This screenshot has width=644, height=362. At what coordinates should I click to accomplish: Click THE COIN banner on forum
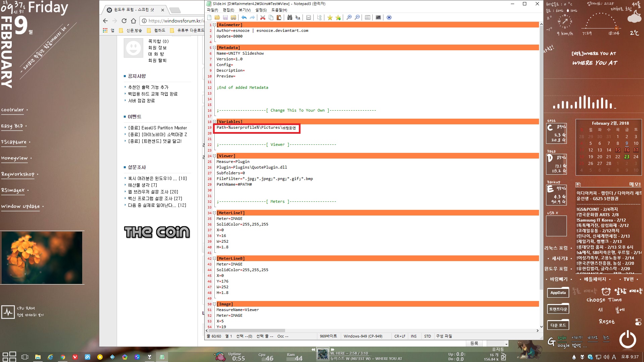(157, 232)
